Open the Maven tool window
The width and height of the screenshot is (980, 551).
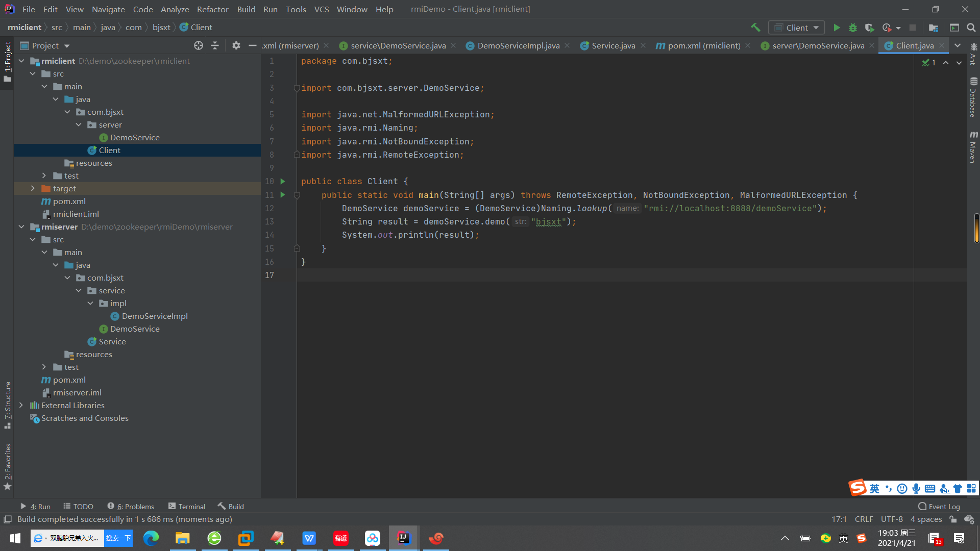tap(973, 147)
